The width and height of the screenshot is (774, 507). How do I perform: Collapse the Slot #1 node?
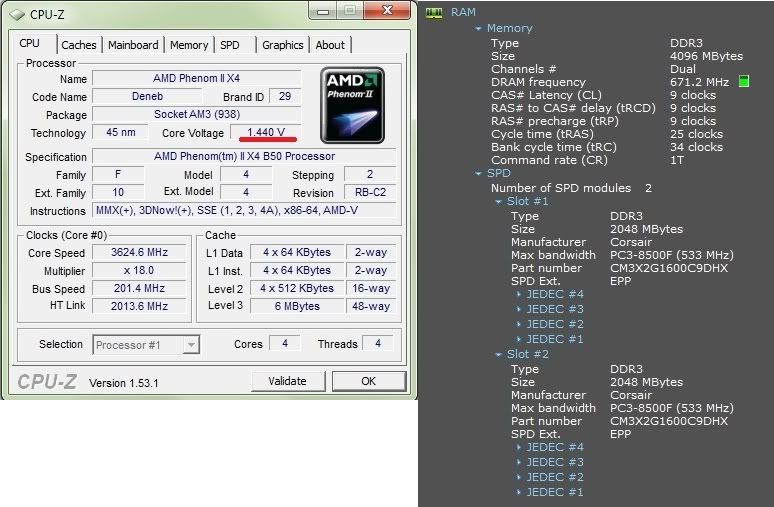coord(498,201)
